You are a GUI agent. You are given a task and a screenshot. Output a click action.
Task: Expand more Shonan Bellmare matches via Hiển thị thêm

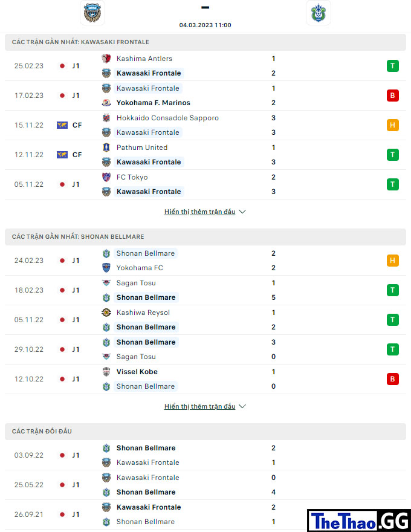coord(199,406)
